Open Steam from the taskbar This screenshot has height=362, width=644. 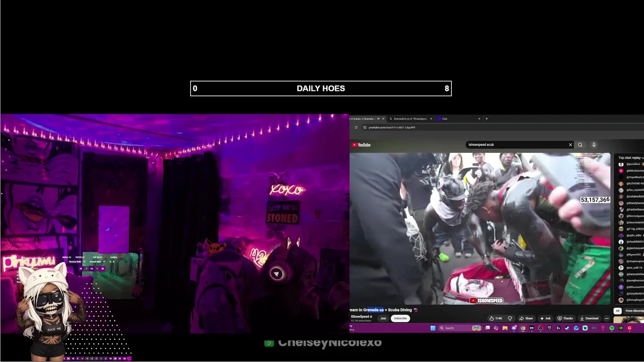click(567, 328)
